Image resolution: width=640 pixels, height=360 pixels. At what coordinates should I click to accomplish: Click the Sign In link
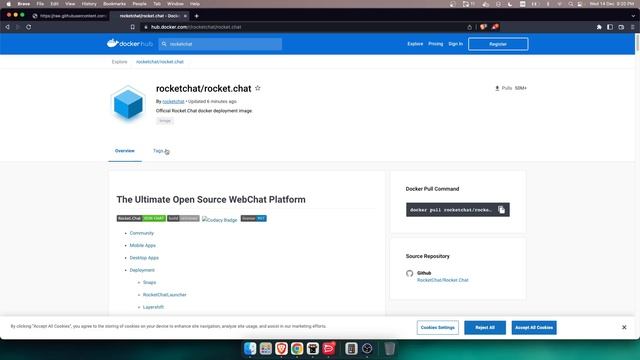456,44
